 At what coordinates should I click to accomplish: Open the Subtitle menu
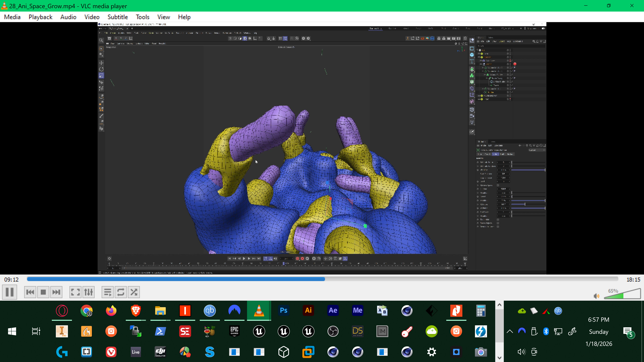point(118,17)
